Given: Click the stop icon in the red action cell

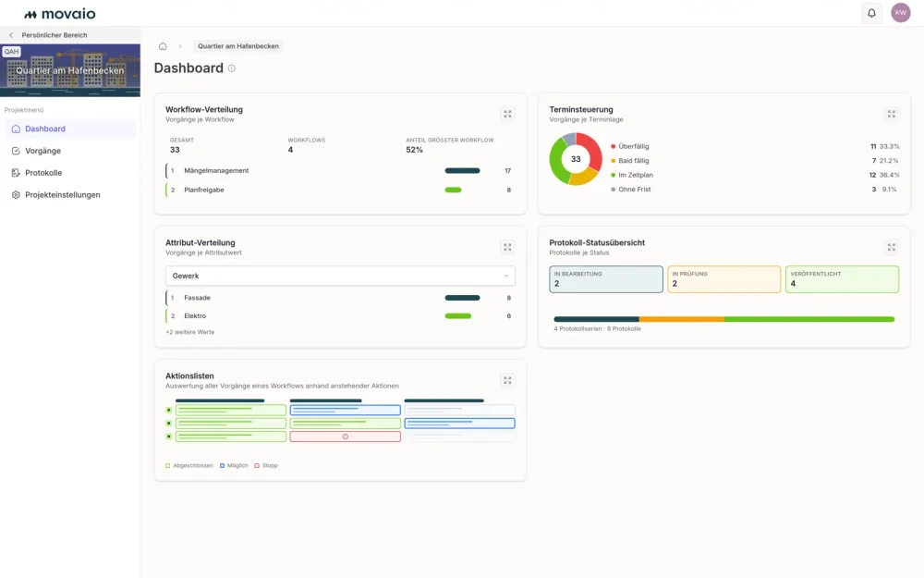Looking at the screenshot, I should (x=346, y=437).
